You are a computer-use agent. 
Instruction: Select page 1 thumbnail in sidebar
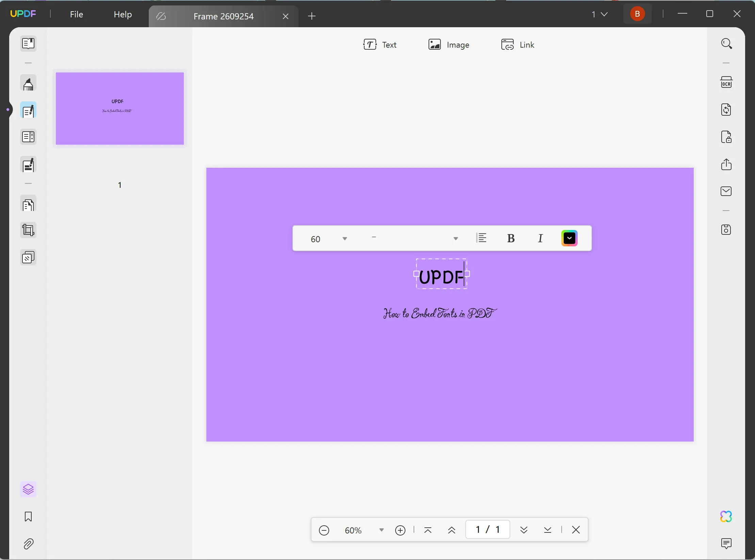point(119,108)
